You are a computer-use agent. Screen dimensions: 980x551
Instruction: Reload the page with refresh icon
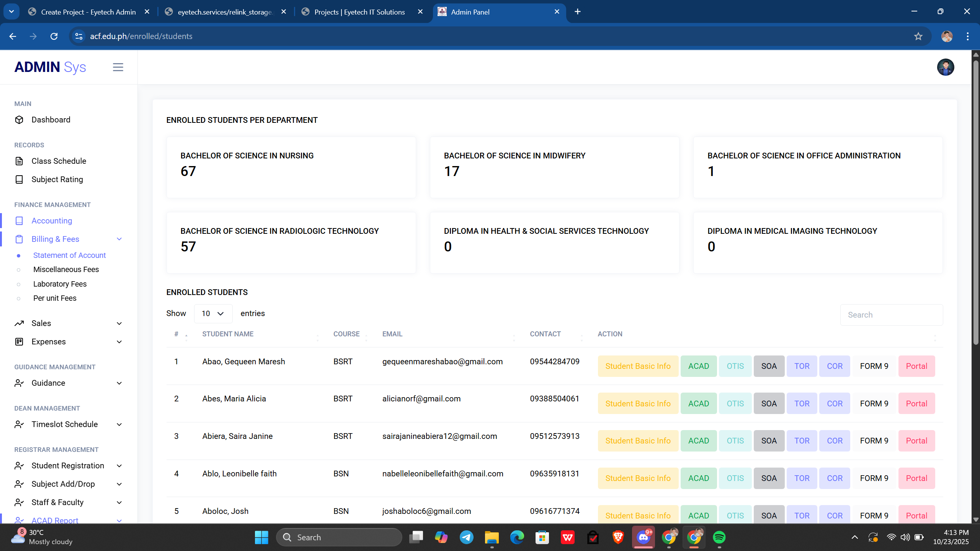tap(54, 36)
